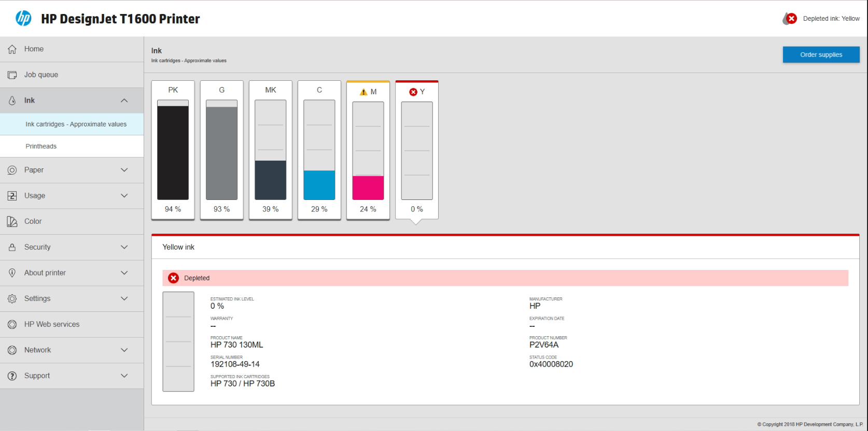Click the Support question mark icon

coord(12,376)
